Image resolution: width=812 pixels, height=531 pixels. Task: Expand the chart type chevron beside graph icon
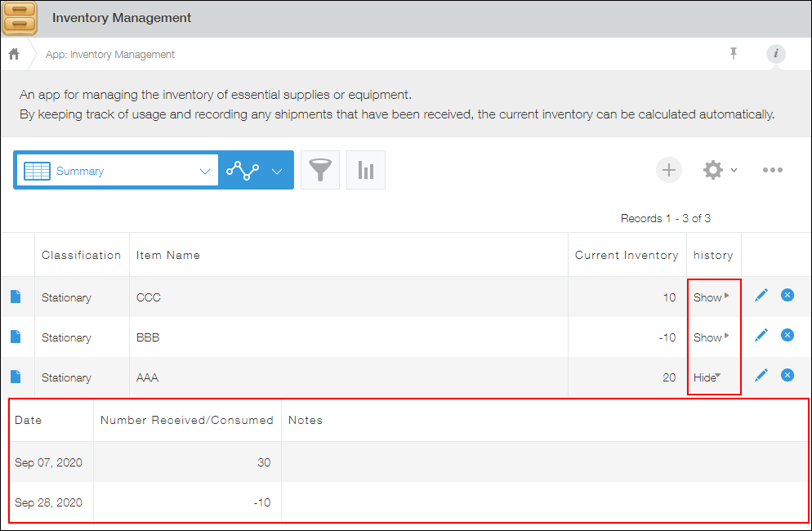click(276, 171)
